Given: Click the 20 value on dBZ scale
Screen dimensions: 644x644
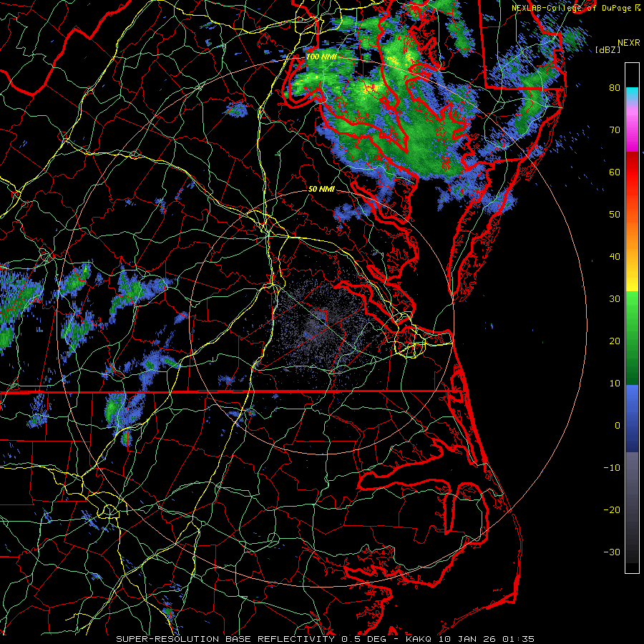Looking at the screenshot, I should coord(615,341).
